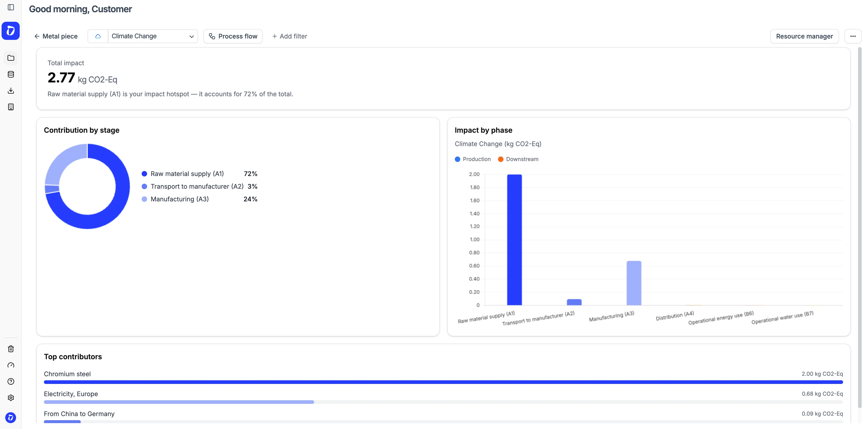Toggle the Downstream series in the legend
This screenshot has width=868, height=429.
click(x=518, y=159)
